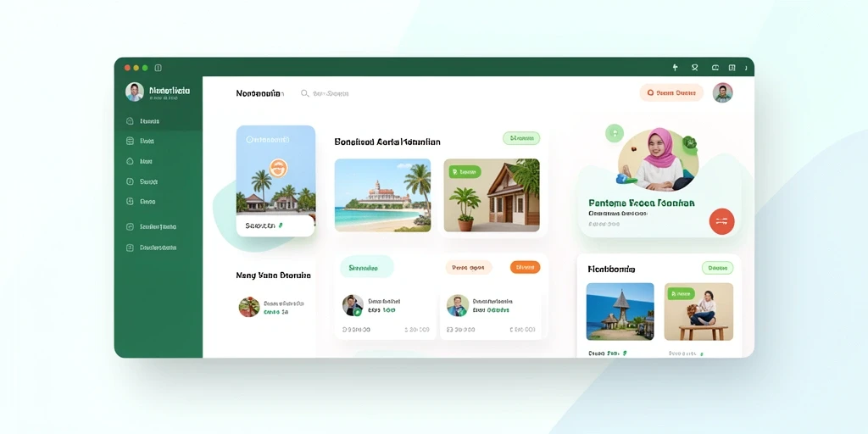
Task: Click the peach pill button in header
Action: [671, 93]
